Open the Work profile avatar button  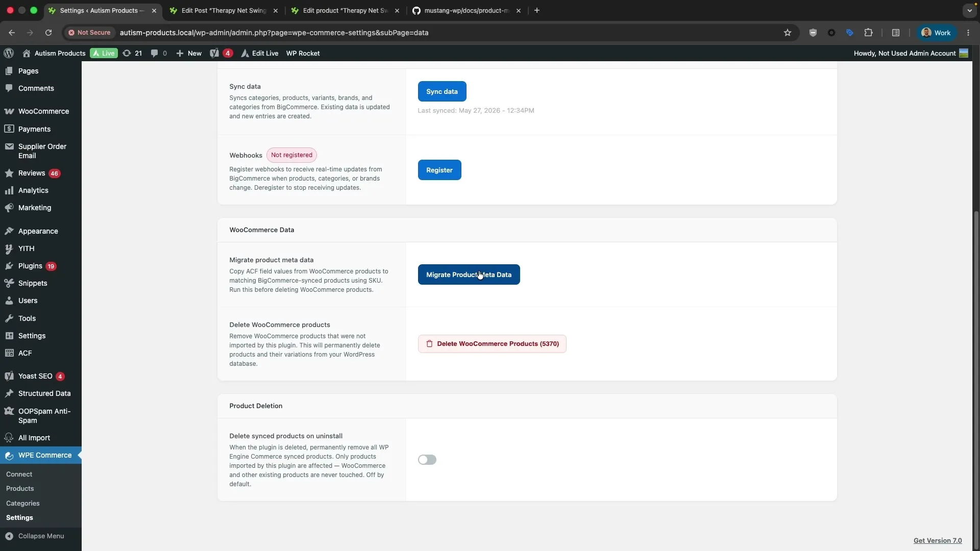(936, 33)
